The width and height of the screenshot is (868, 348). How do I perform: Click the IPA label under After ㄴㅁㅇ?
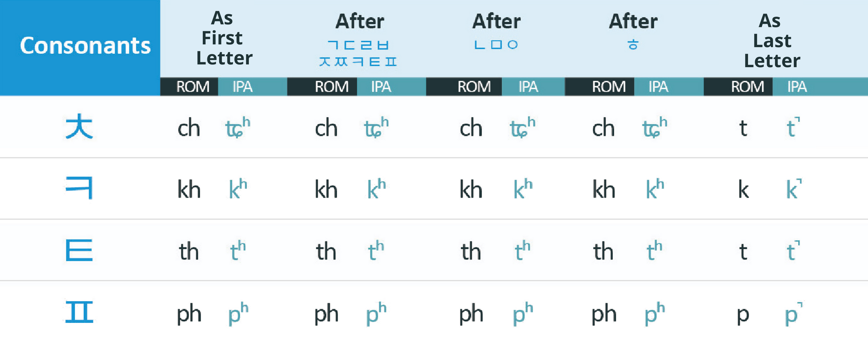coord(528,87)
